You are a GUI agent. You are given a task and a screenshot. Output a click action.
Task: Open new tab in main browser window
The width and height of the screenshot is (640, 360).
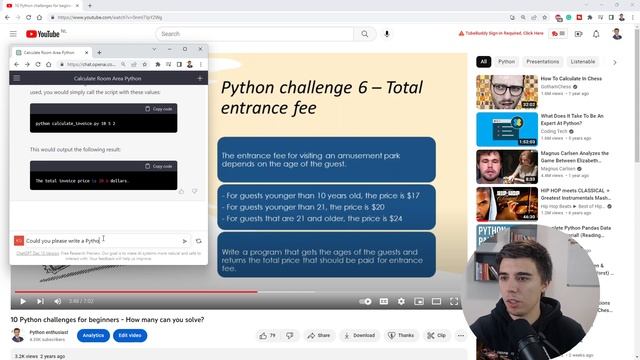pos(90,6)
